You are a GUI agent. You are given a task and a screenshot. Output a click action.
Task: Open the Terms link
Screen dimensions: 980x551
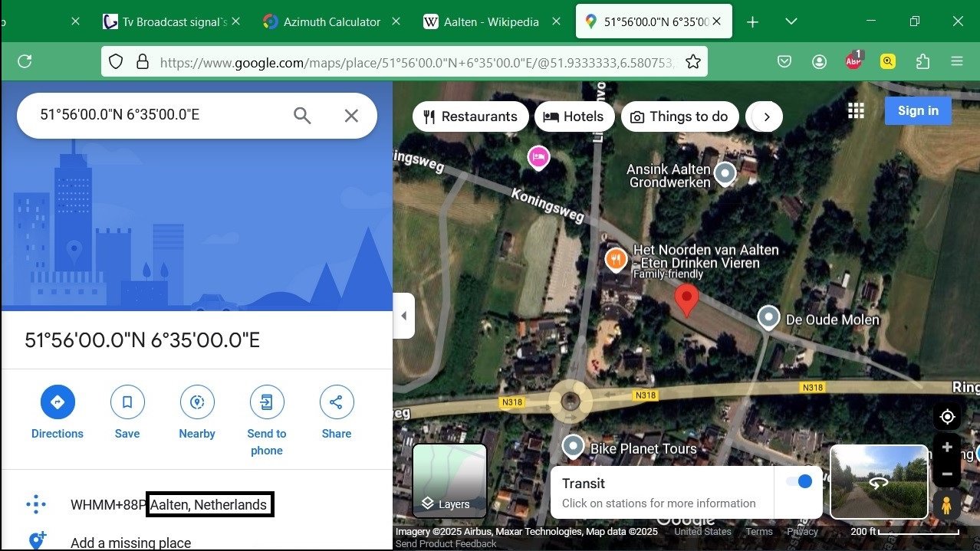point(759,532)
